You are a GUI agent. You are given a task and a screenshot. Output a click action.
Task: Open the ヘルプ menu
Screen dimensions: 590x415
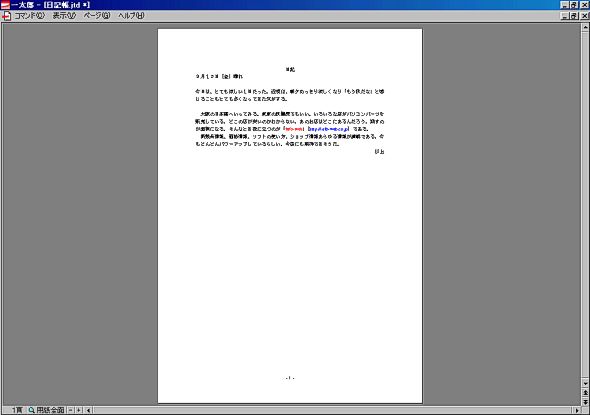131,16
